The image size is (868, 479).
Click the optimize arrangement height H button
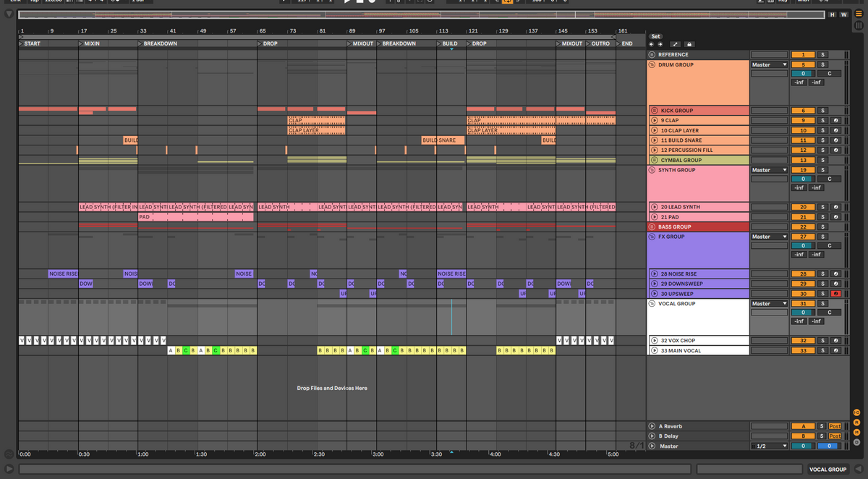833,14
